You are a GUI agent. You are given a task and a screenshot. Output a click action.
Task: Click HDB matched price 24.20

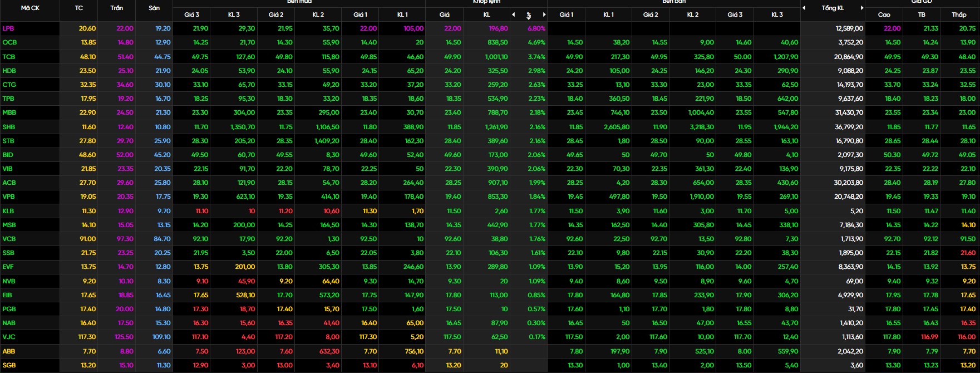pyautogui.click(x=452, y=71)
